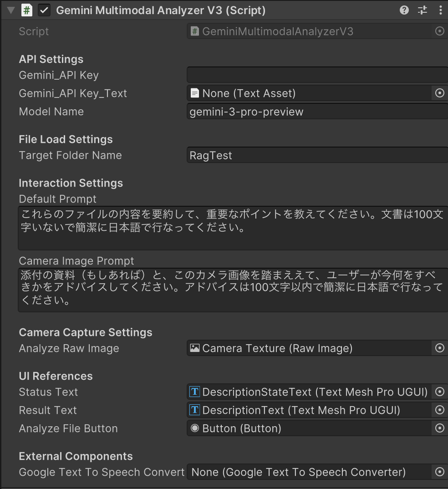
Task: Collapse the Gemini Multimodal Analyzer component foldout
Action: pyautogui.click(x=11, y=10)
